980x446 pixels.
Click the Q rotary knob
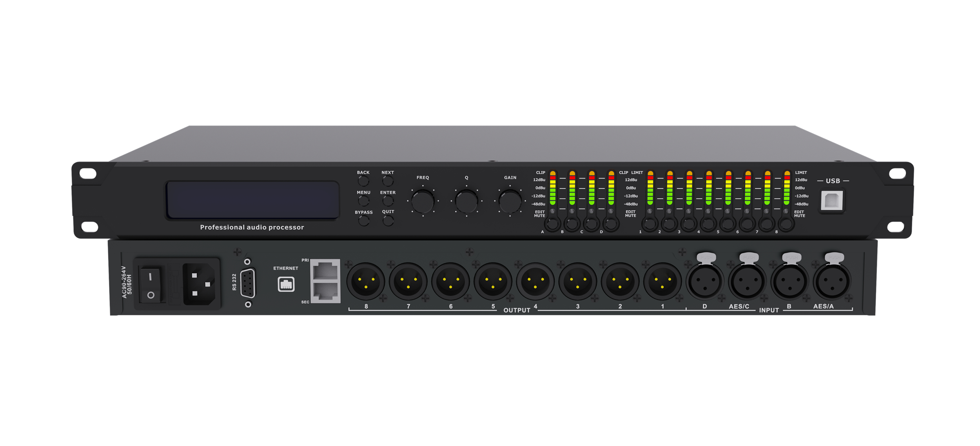tap(466, 201)
